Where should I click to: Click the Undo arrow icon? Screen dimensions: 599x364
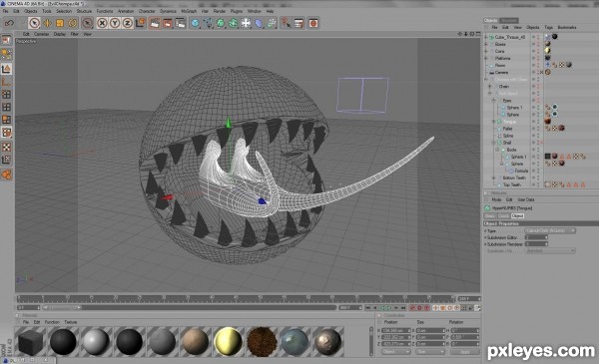(9, 23)
